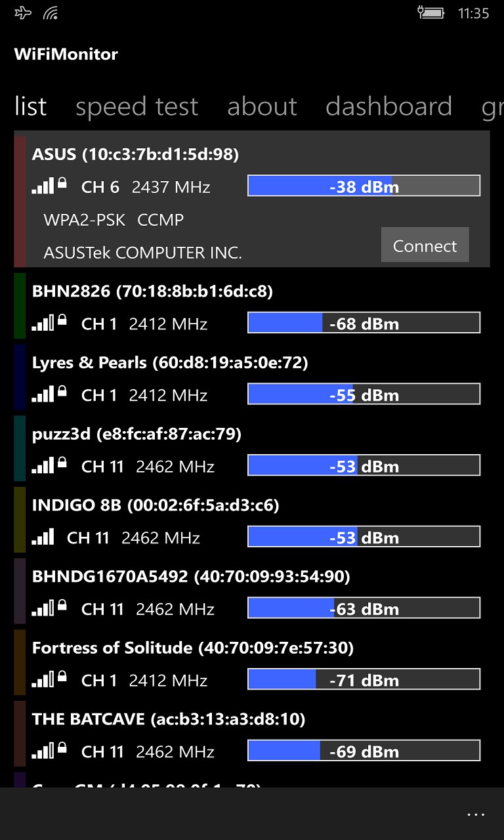The width and height of the screenshot is (504, 840).
Task: Select the list tab
Action: [x=30, y=106]
